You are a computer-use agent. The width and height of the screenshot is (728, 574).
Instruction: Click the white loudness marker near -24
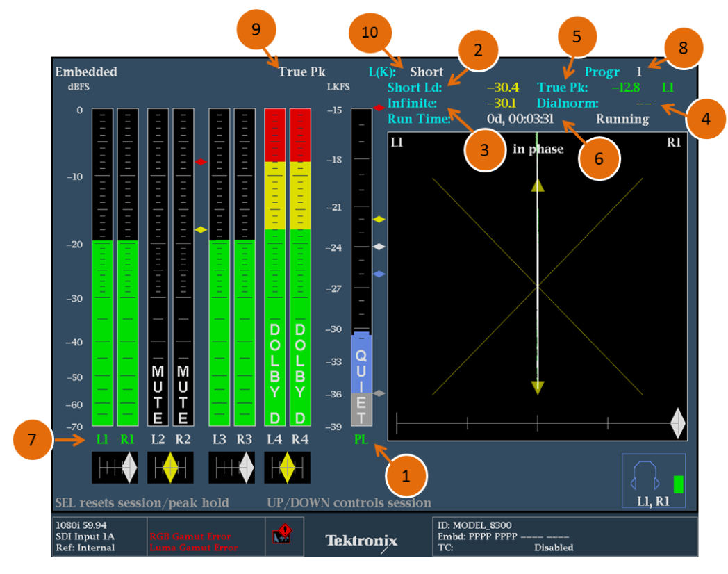pos(379,247)
